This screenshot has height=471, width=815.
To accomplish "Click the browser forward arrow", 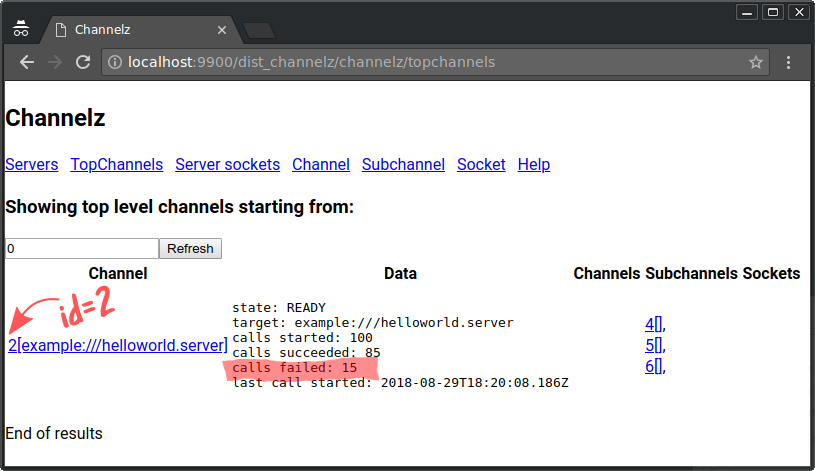I will (55, 62).
